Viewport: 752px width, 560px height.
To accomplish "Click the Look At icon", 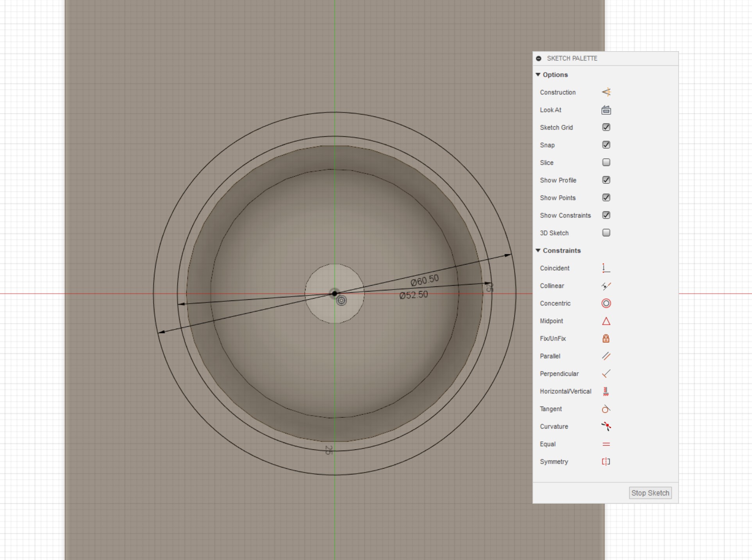I will point(606,110).
